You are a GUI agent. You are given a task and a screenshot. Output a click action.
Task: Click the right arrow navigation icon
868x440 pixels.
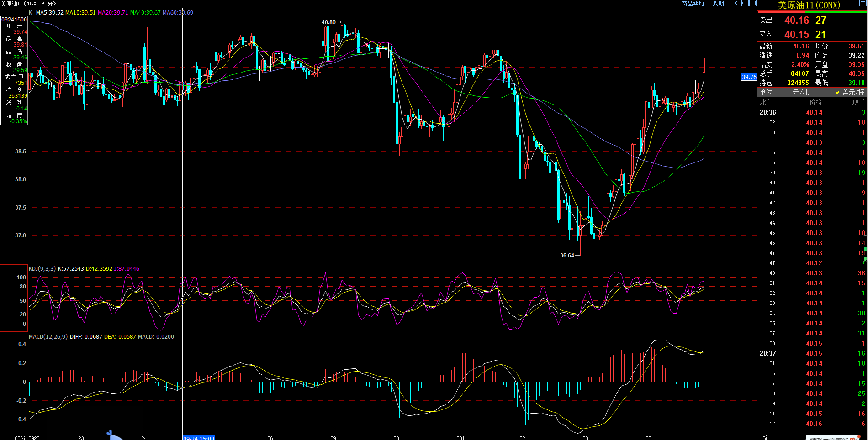tap(745, 3)
